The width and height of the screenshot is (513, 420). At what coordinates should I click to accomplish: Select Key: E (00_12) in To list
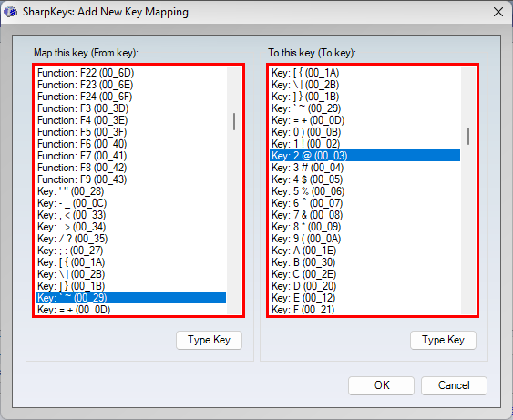(364, 298)
